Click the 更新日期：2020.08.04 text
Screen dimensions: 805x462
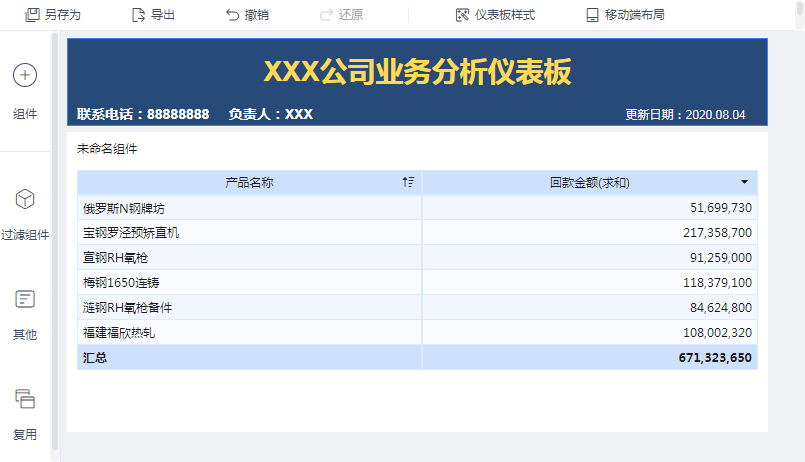coord(685,114)
